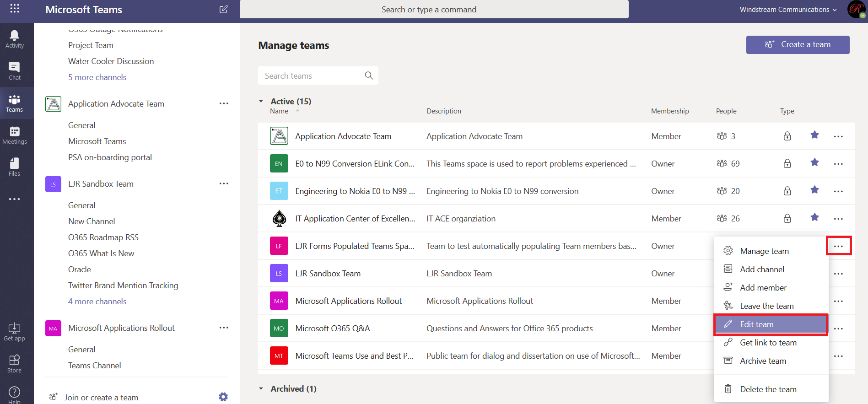This screenshot has width=868, height=404.
Task: Open the app launcher waffle icon
Action: coord(15,8)
